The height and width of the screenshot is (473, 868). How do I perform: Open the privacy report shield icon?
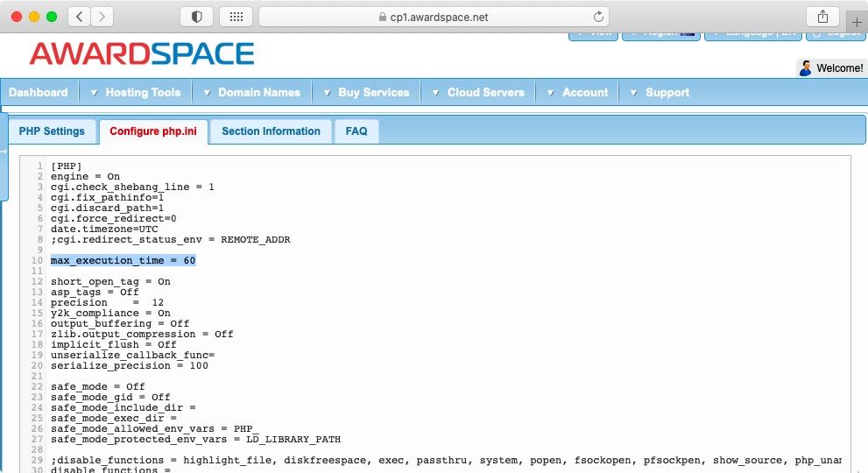coord(196,17)
